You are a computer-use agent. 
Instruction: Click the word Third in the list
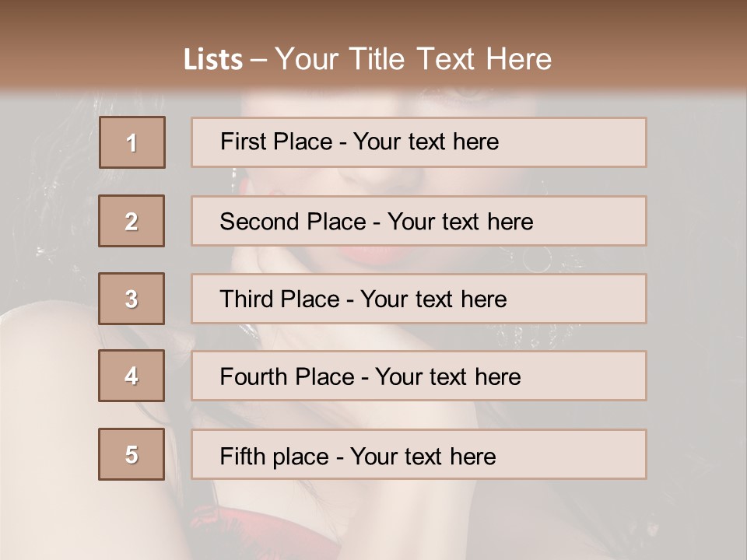pyautogui.click(x=246, y=299)
